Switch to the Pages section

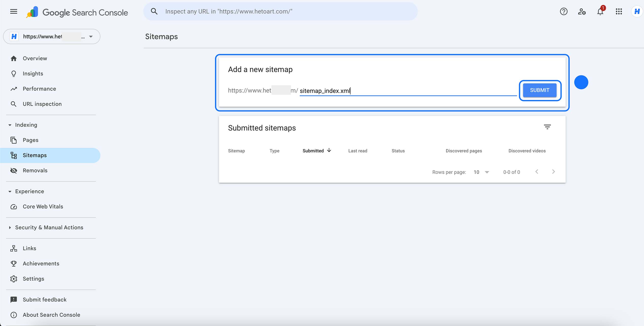click(30, 140)
